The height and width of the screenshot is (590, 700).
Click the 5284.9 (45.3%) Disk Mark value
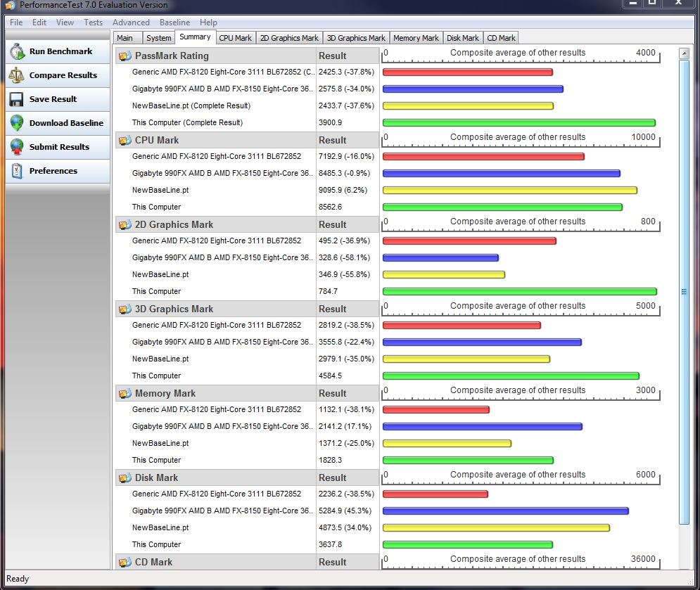coord(345,511)
